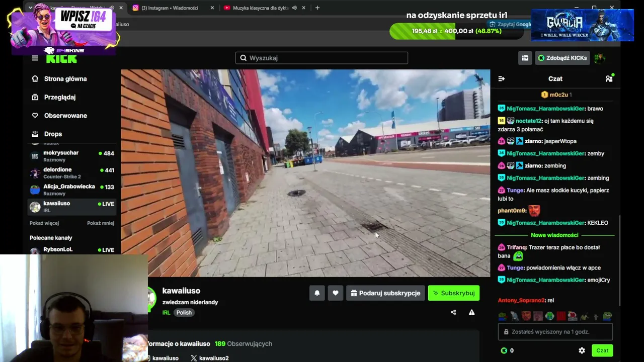Open the hamburger sidebar menu
The width and height of the screenshot is (644, 362).
click(x=35, y=58)
